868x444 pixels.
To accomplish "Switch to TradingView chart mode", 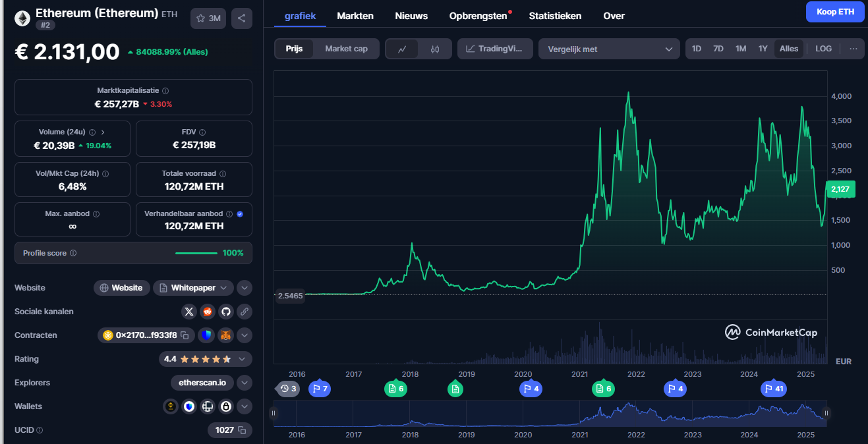I will [x=495, y=49].
